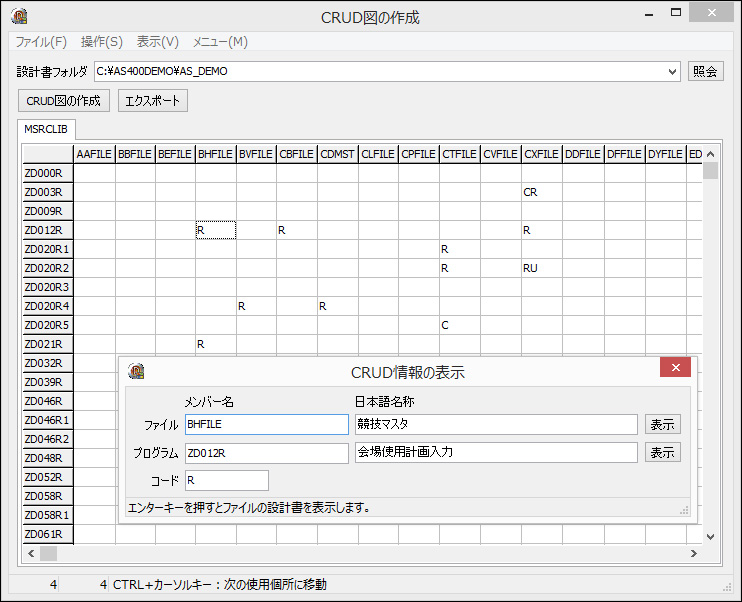The height and width of the screenshot is (602, 742).
Task: Click 表示 button beside 競技マスタ
Action: point(662,425)
